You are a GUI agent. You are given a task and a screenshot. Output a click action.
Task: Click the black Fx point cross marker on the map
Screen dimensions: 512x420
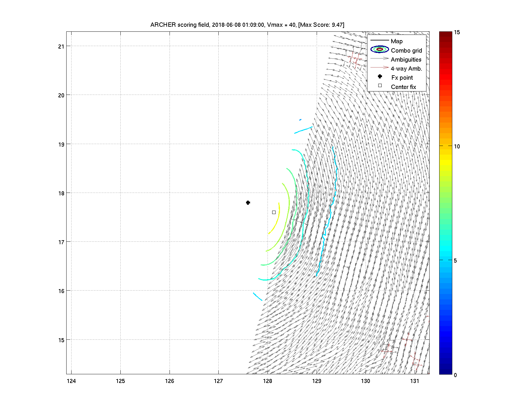(x=248, y=203)
